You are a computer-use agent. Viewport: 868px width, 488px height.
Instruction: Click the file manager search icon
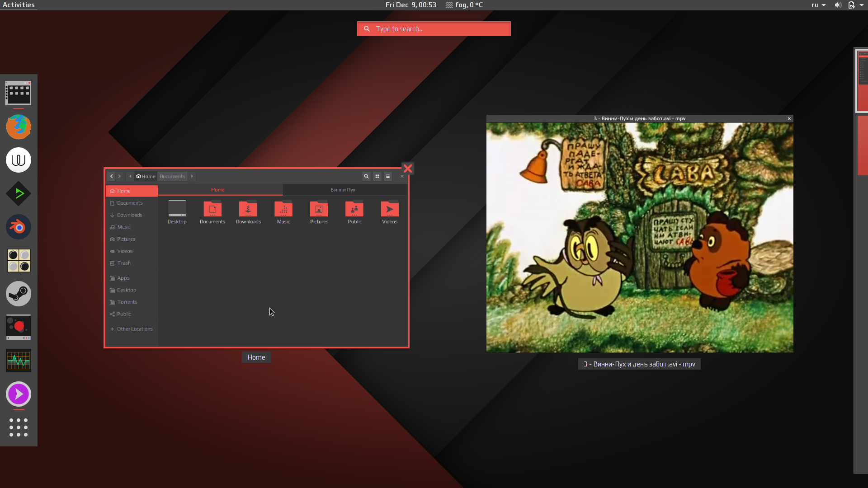366,176
